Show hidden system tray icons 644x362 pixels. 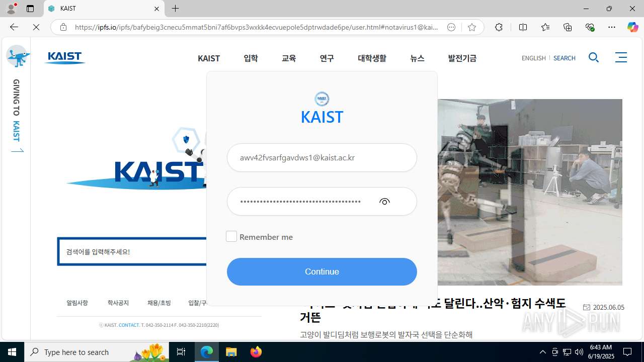pyautogui.click(x=542, y=352)
